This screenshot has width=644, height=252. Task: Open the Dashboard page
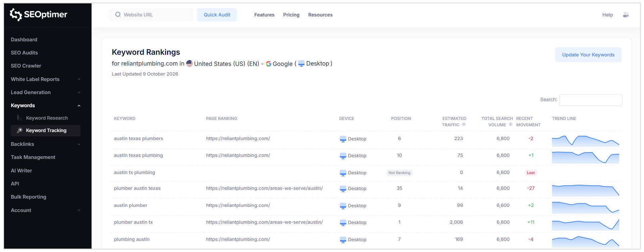(x=24, y=40)
